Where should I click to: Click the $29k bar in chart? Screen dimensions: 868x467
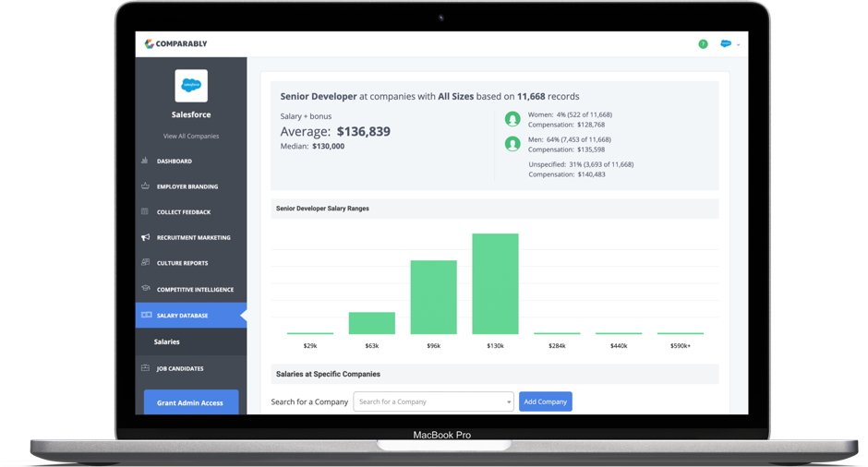pos(310,333)
